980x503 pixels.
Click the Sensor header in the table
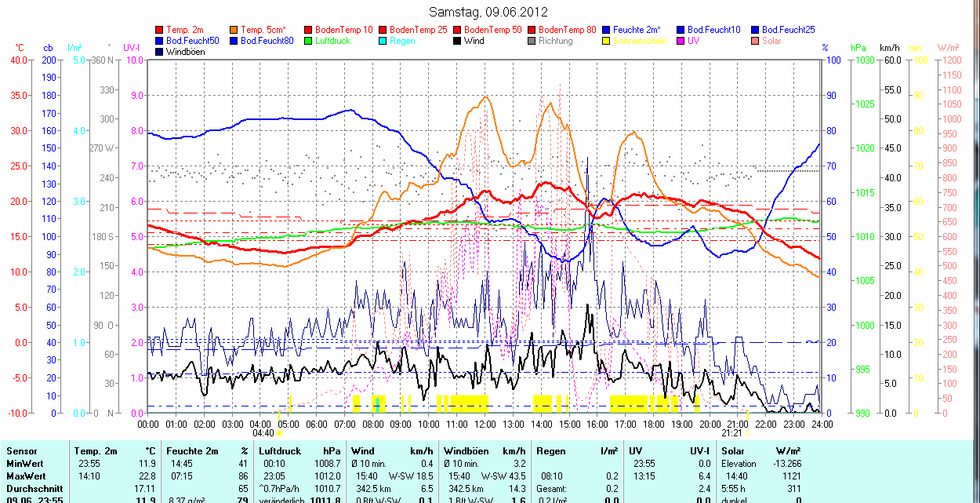pos(21,451)
